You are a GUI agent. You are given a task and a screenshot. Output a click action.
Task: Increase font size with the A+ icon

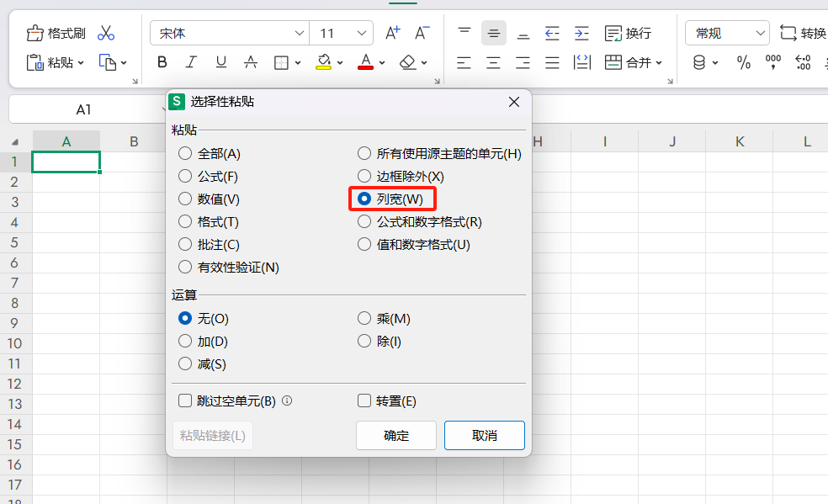pos(391,32)
